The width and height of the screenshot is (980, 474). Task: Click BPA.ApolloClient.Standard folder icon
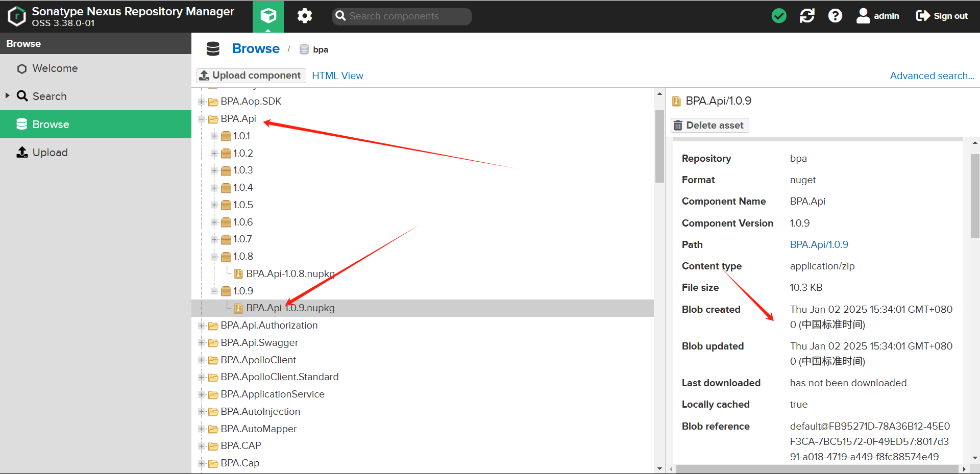[213, 378]
